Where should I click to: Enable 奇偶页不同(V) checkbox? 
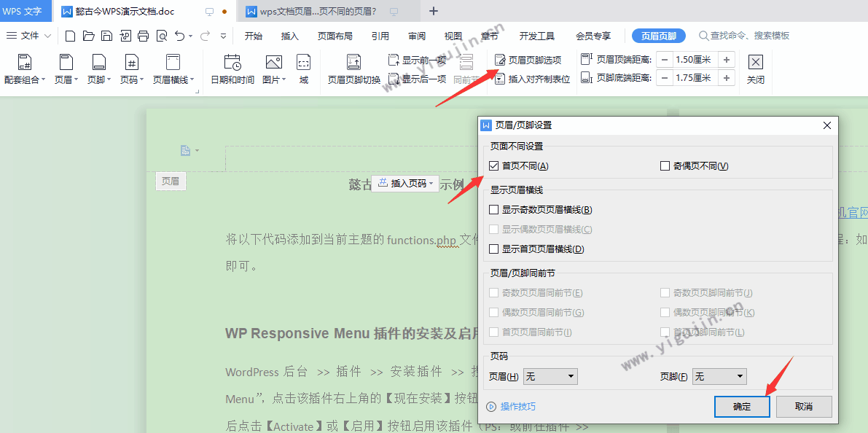(665, 165)
